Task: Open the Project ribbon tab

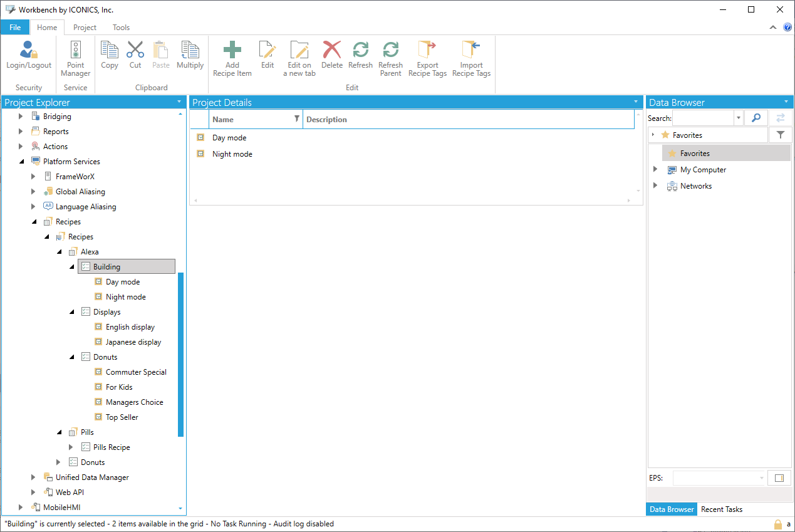Action: tap(85, 28)
